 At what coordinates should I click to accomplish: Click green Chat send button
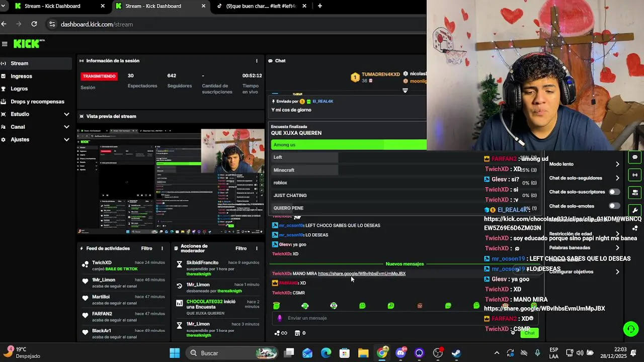point(529,333)
